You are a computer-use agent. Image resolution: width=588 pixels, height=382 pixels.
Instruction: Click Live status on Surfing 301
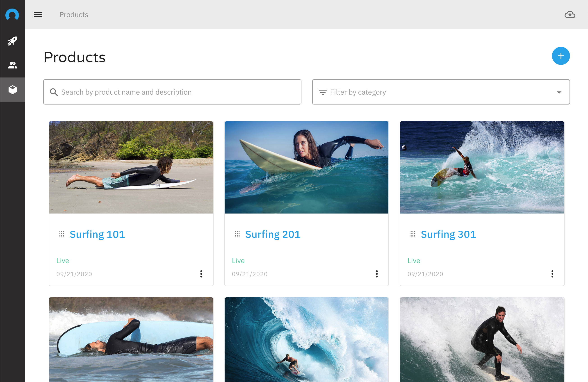414,261
